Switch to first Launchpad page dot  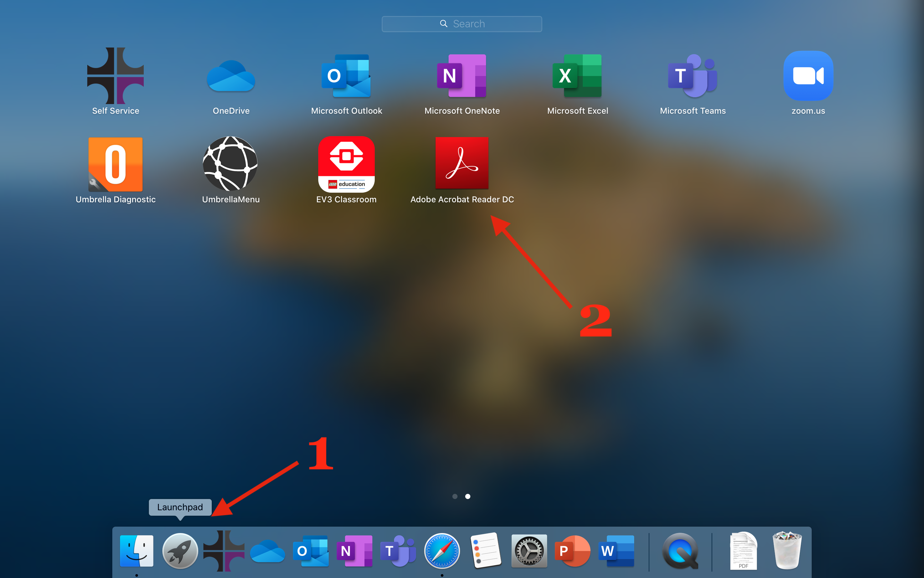point(455,496)
